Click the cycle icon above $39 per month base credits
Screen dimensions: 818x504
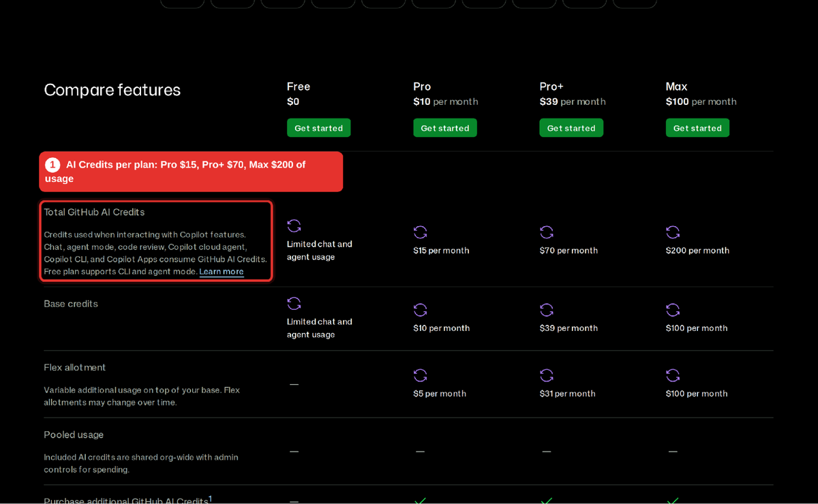point(547,310)
